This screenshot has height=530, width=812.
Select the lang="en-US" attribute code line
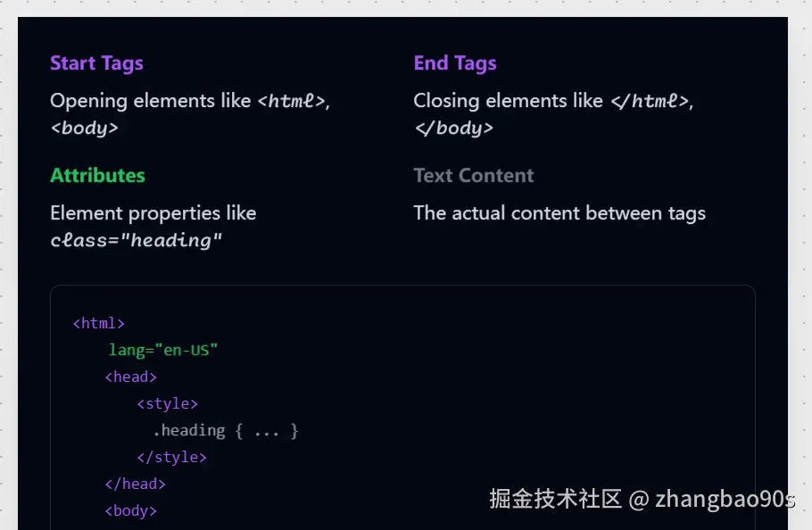(163, 350)
